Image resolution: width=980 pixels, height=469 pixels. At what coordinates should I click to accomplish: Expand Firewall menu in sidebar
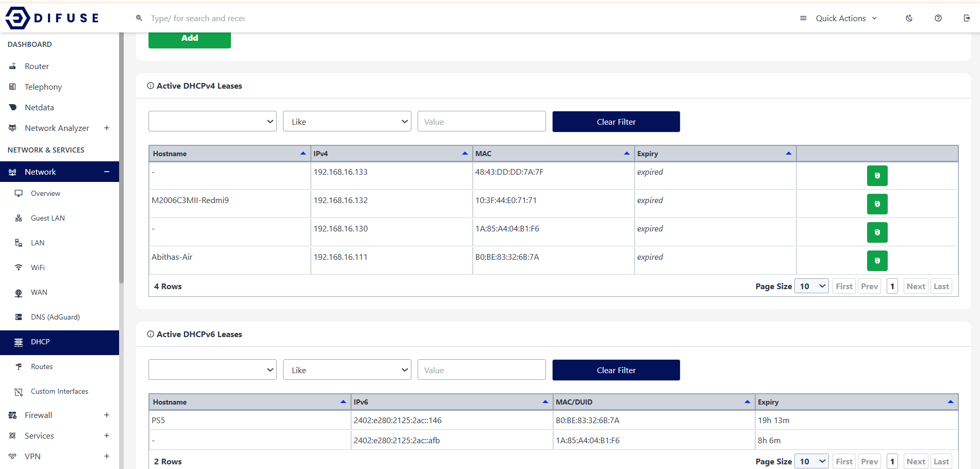coord(107,415)
